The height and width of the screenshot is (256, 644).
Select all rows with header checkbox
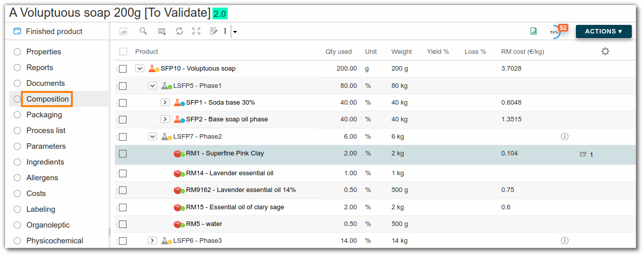(123, 52)
